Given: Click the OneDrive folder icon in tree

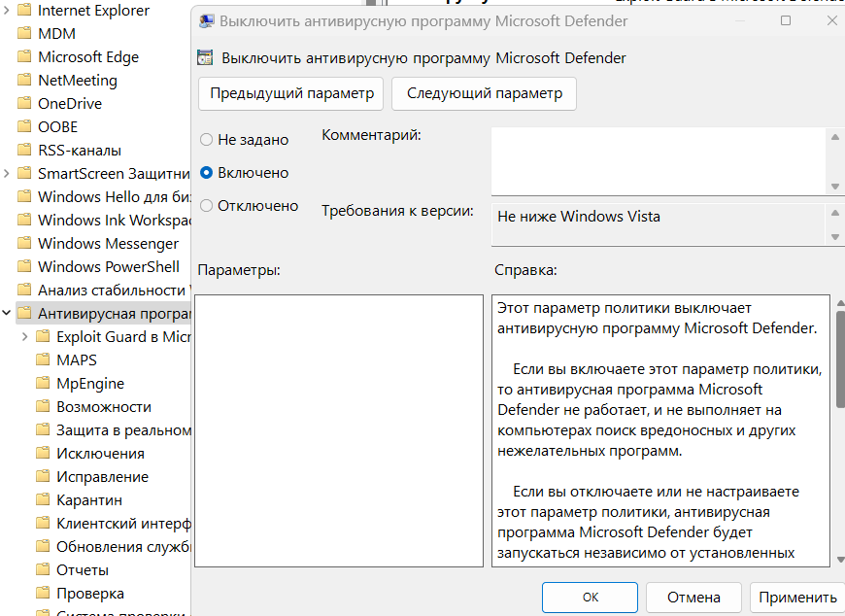Looking at the screenshot, I should pyautogui.click(x=24, y=104).
